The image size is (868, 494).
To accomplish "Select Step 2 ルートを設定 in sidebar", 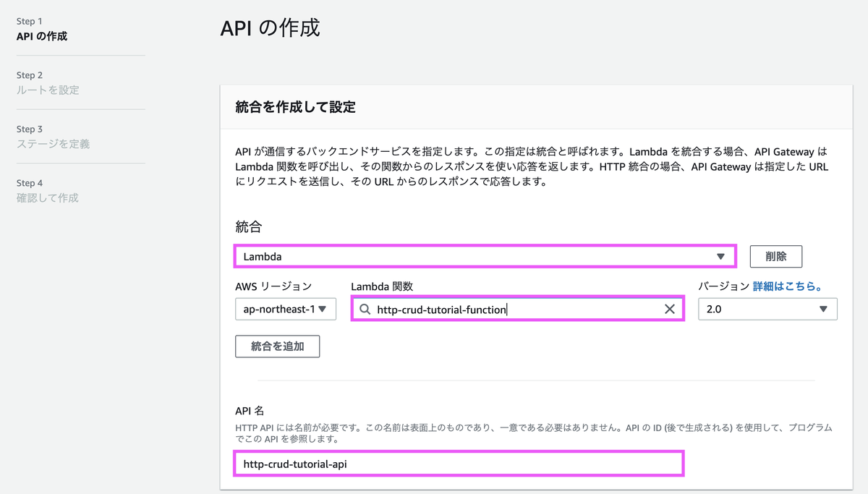I will (x=48, y=83).
